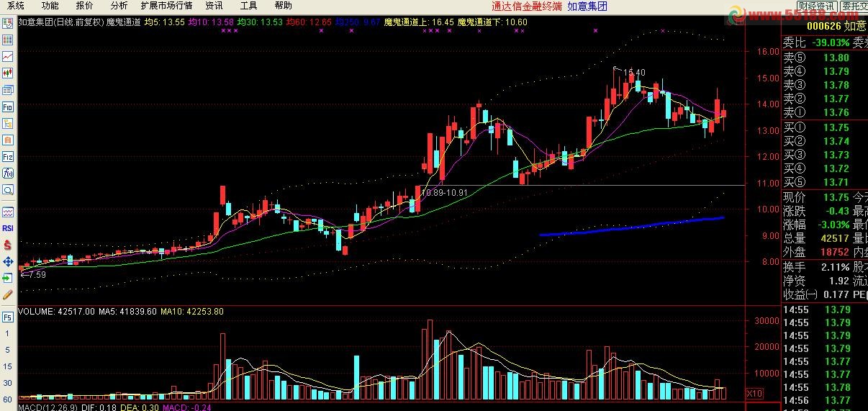The height and width of the screenshot is (411, 868).
Task: Switch to the 60-minute period
Action: coord(8,399)
